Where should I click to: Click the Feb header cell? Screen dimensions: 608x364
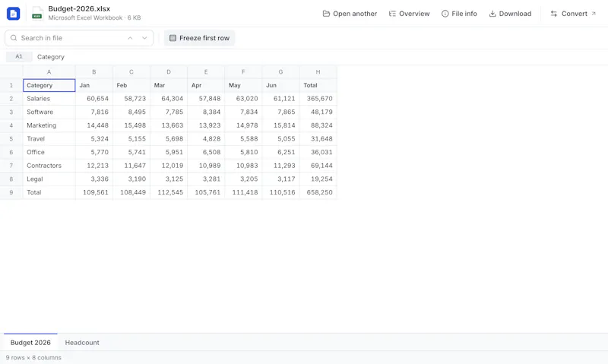pos(131,85)
